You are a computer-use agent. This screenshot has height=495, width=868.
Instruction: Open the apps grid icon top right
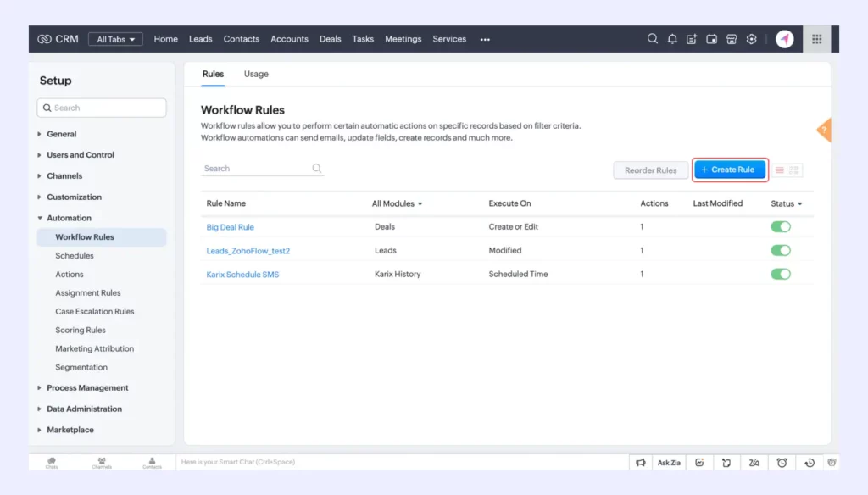click(x=817, y=39)
